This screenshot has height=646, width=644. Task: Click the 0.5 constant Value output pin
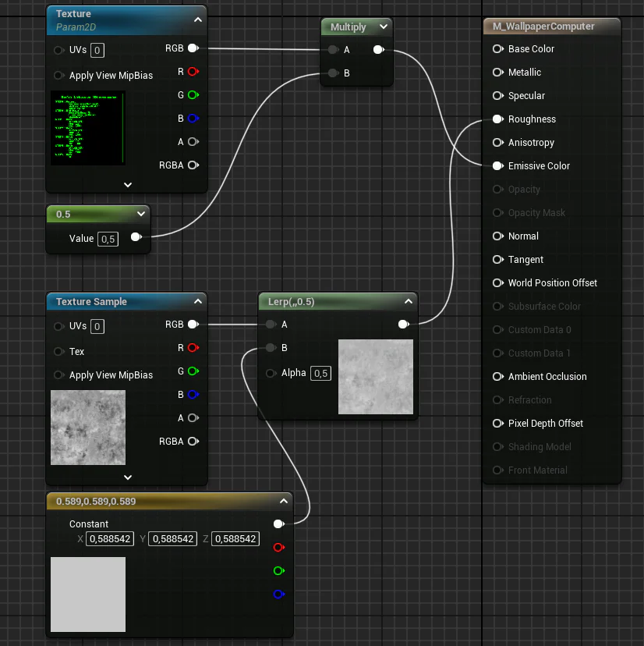[136, 237]
